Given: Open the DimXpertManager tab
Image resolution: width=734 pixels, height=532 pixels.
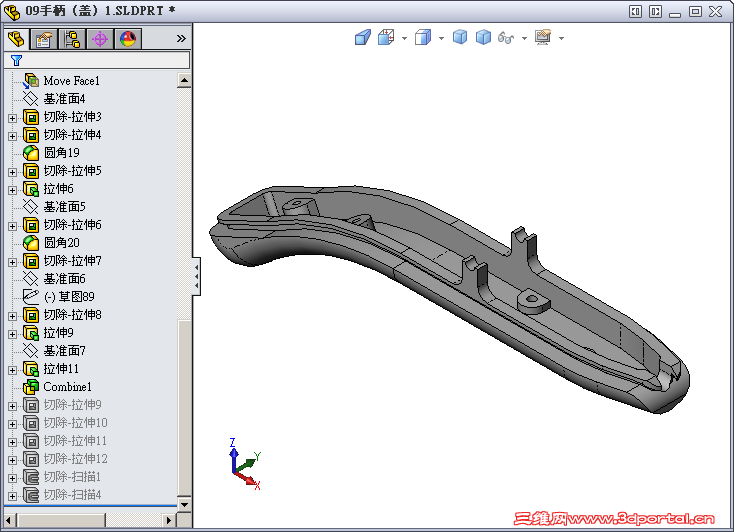Looking at the screenshot, I should pos(100,39).
